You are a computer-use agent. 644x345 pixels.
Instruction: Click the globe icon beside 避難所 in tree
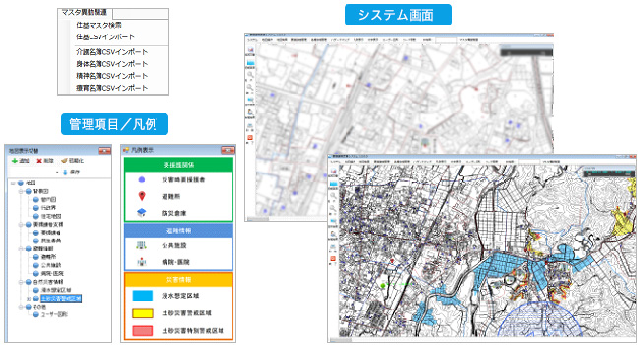tap(36, 257)
